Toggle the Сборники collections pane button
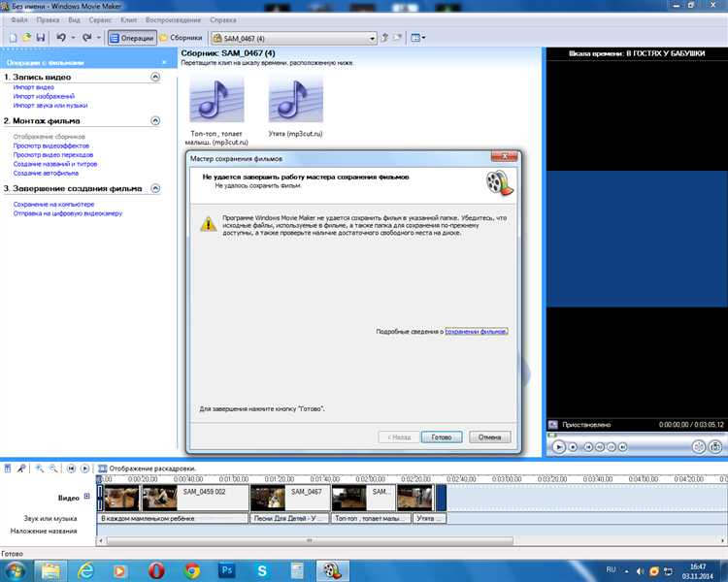Viewport: 728px width, 582px height. (182, 38)
